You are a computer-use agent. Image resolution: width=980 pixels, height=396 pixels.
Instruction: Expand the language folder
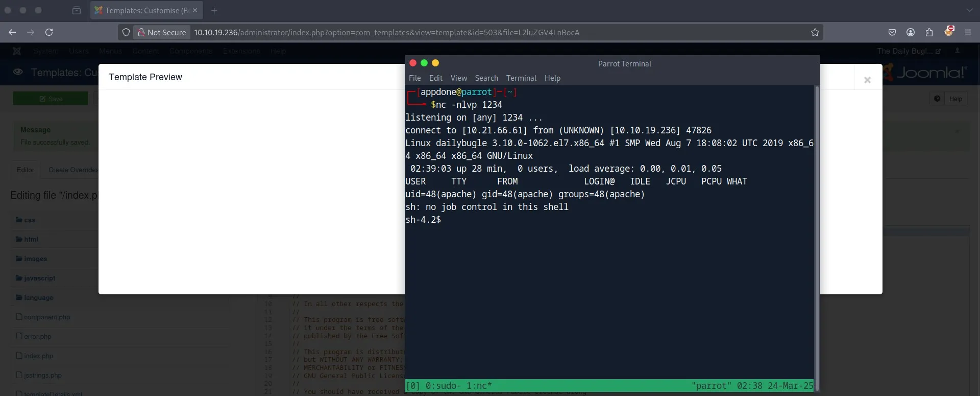[34, 297]
